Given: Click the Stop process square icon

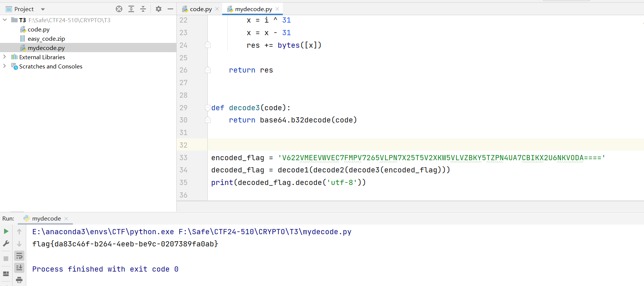Looking at the screenshot, I should point(6,259).
